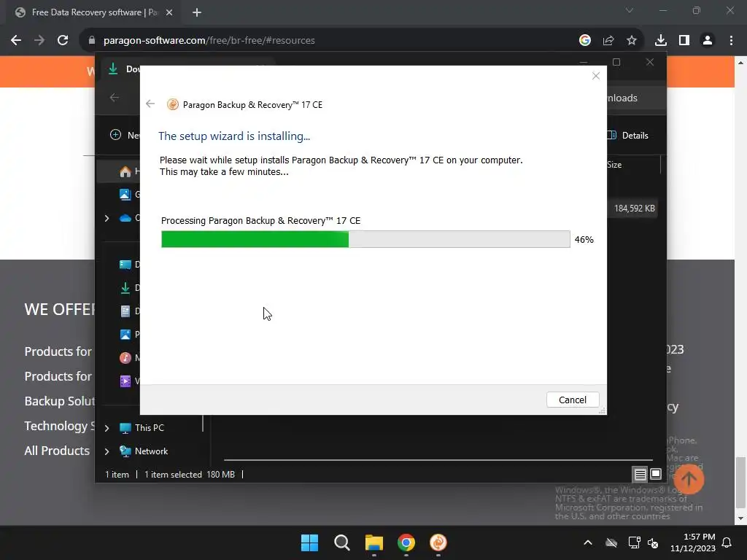Open Videos folder icon in sidebar
Viewport: 747px width, 560px height.
click(x=125, y=381)
